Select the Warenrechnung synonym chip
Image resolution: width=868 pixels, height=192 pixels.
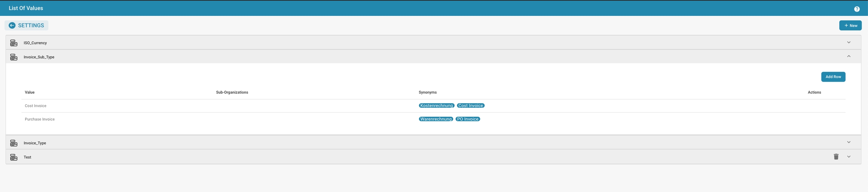[x=436, y=119]
